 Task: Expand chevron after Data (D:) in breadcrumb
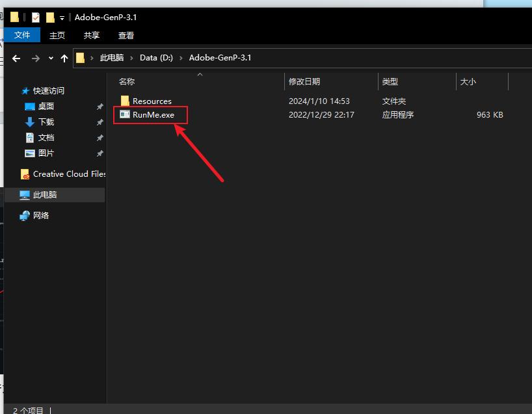181,58
